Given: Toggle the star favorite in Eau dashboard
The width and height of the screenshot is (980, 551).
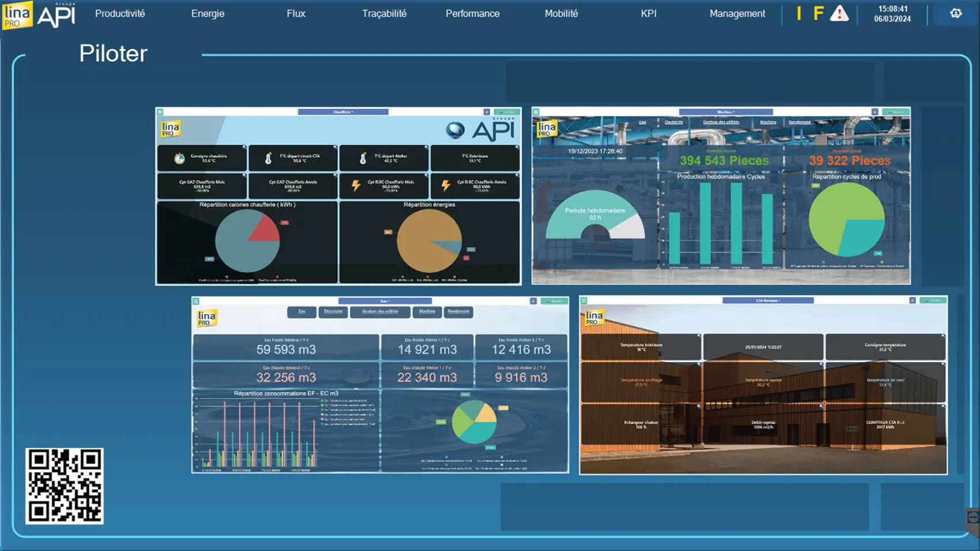Looking at the screenshot, I should [533, 301].
